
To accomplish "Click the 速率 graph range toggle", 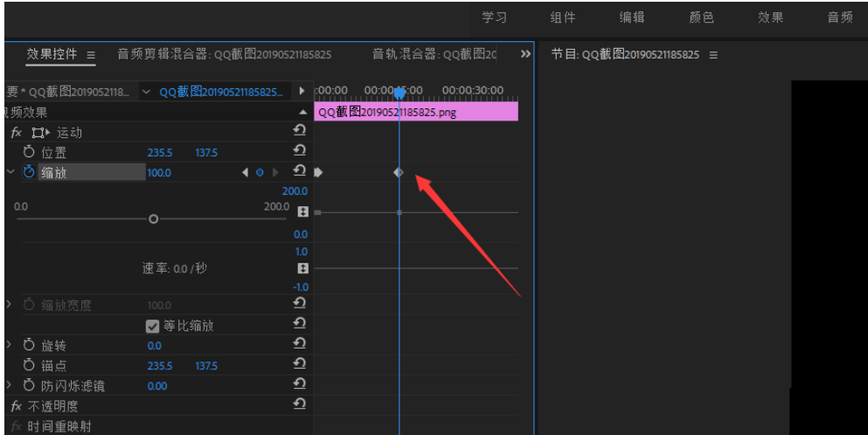I will [302, 268].
